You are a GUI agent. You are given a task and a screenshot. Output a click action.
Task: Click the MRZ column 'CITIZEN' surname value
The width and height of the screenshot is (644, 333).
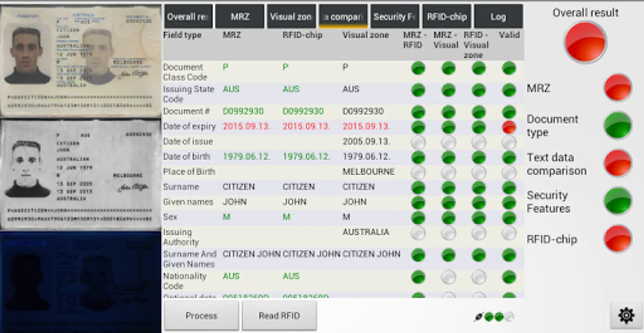coord(238,187)
